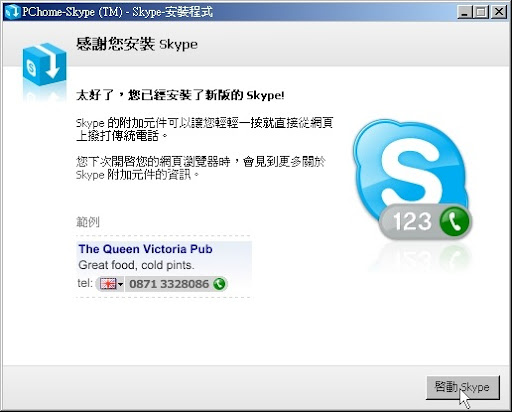
Task: Open the UK flag country dropdown
Action: click(x=111, y=284)
